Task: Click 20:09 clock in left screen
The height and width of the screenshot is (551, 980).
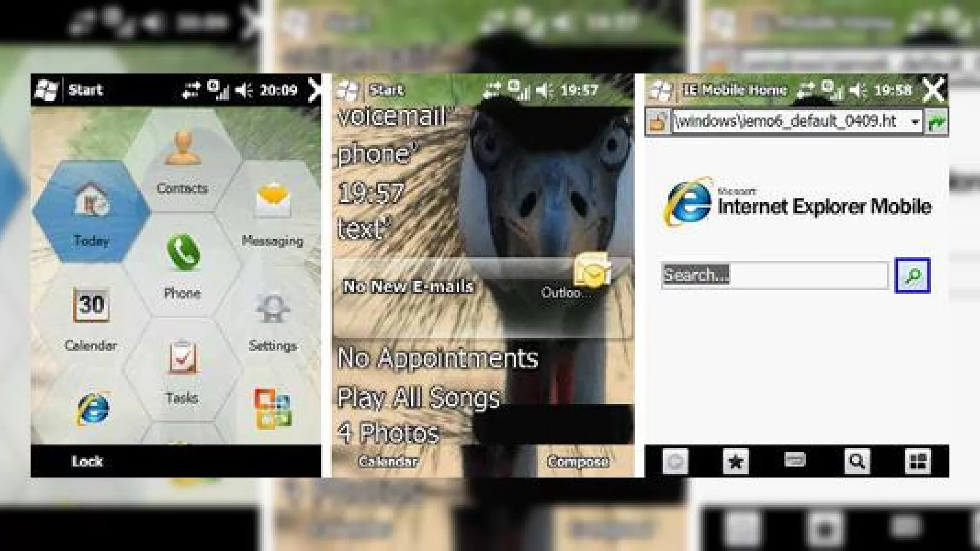Action: point(279,90)
